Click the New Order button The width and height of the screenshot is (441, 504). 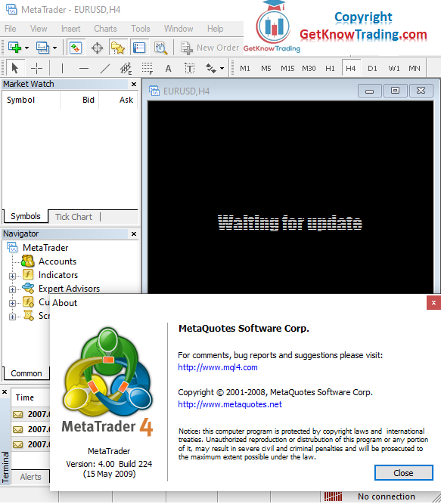(210, 48)
